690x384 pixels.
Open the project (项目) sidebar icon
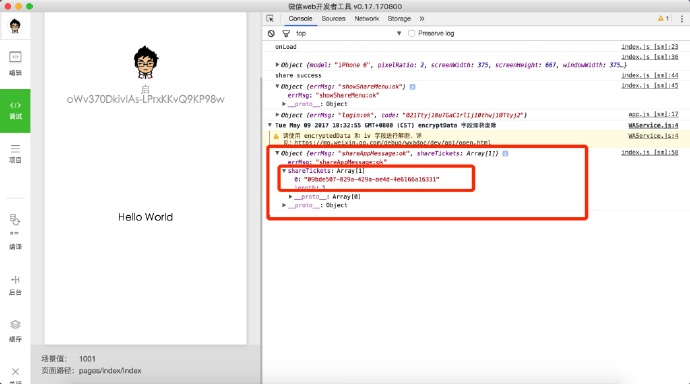click(15, 154)
